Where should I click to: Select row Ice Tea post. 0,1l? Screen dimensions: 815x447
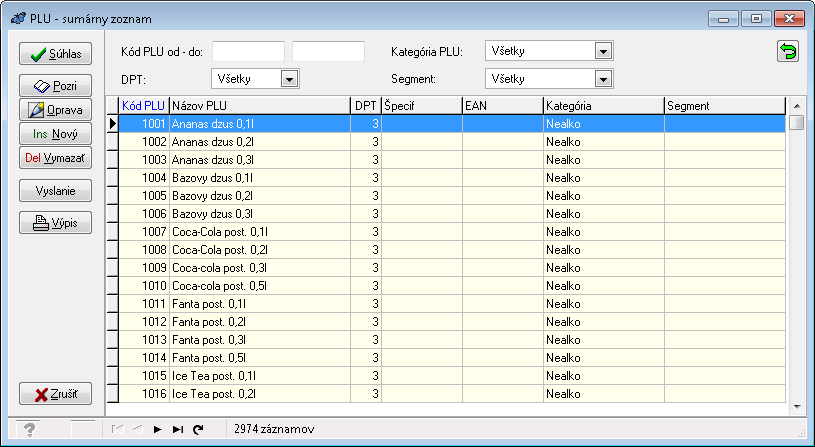point(452,376)
